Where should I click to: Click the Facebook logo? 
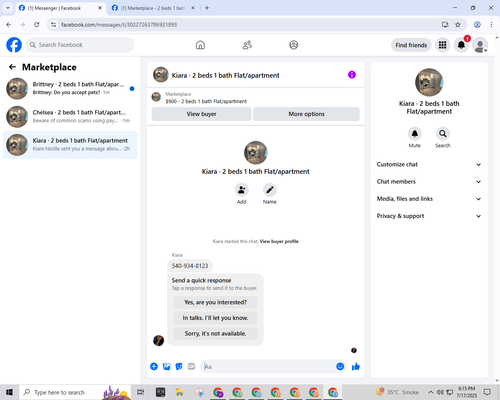(x=14, y=45)
